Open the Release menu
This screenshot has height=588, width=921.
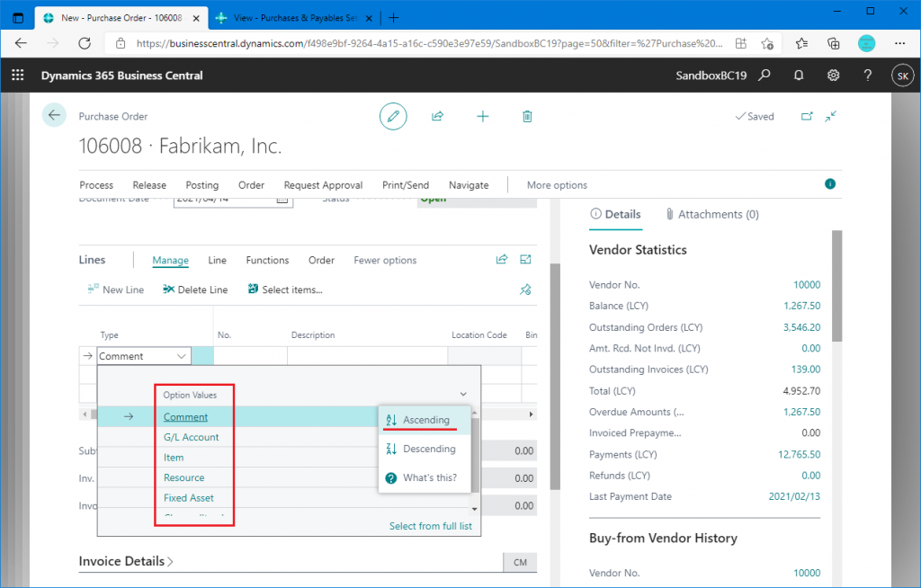[149, 185]
